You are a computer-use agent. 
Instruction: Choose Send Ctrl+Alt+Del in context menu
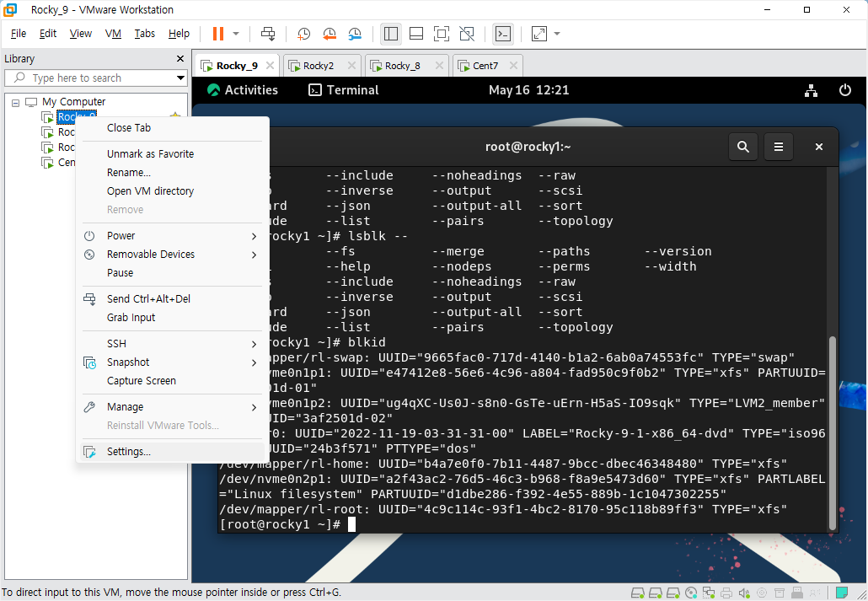(172, 299)
